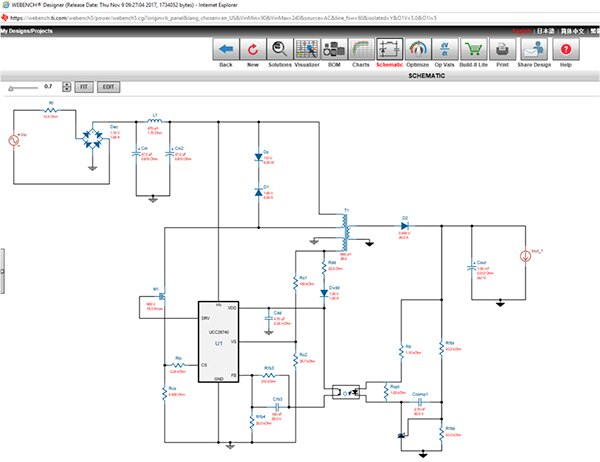Screen dimensions: 600x462
Task: Click the FIT button
Action: point(85,87)
